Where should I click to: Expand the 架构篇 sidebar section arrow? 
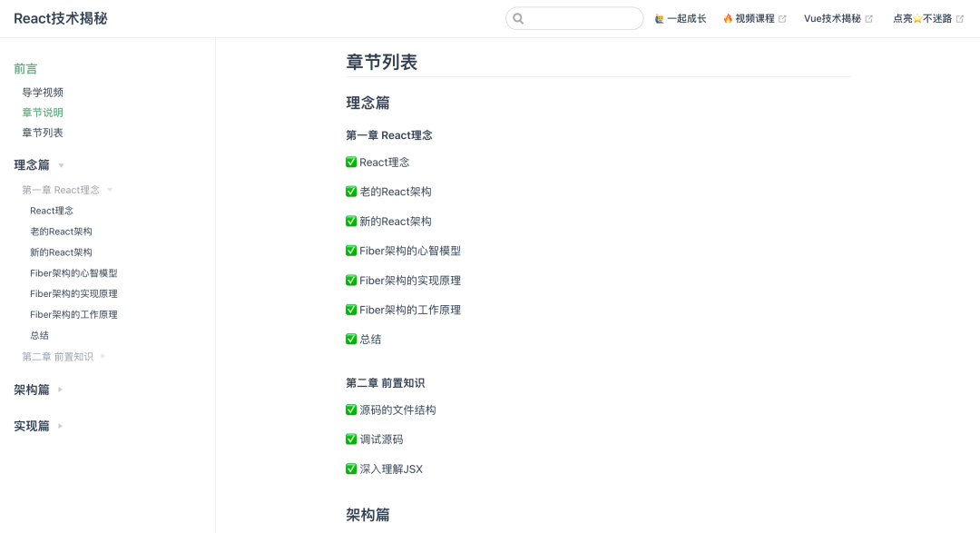pyautogui.click(x=60, y=390)
